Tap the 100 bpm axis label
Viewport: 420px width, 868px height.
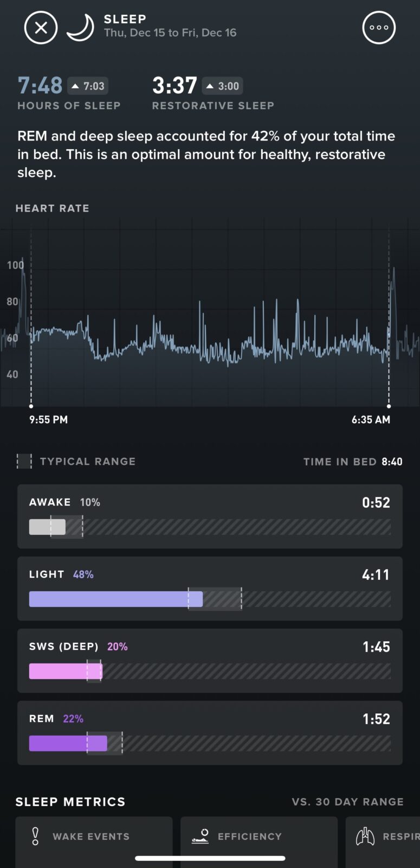15,265
